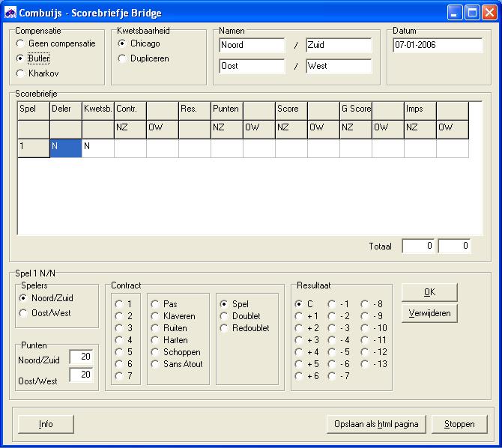Select Redoublet contract option
This screenshot has width=502, height=448.
click(224, 328)
